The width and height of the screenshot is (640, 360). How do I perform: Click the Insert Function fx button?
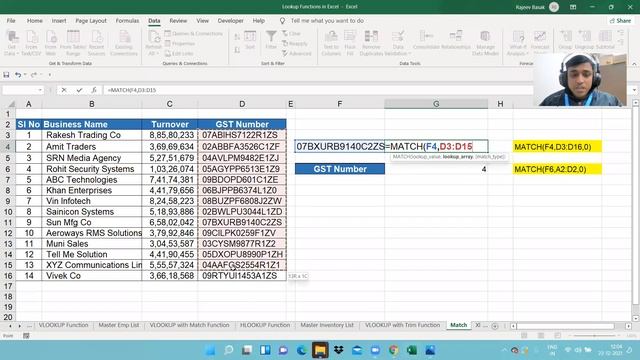pyautogui.click(x=94, y=90)
